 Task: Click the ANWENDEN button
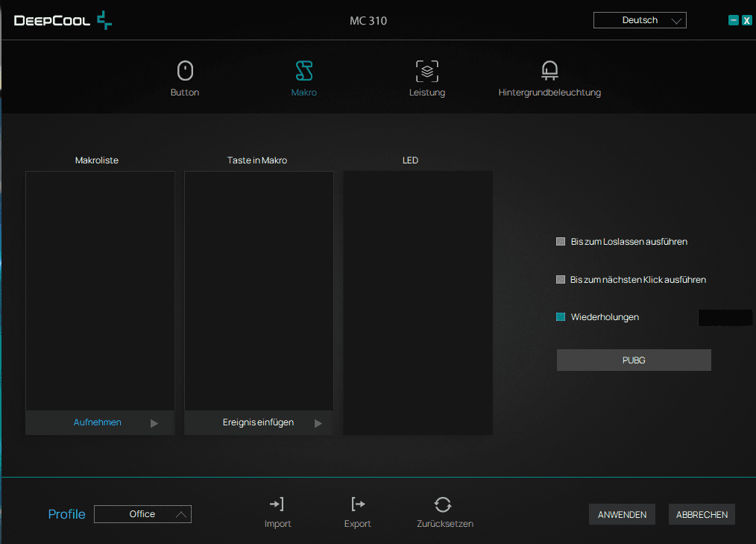(x=622, y=515)
